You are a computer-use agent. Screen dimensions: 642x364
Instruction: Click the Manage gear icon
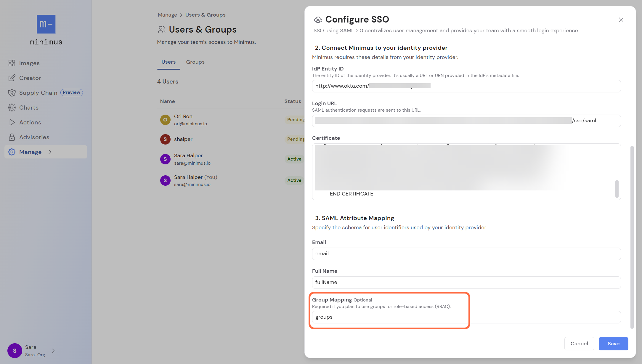pos(12,152)
